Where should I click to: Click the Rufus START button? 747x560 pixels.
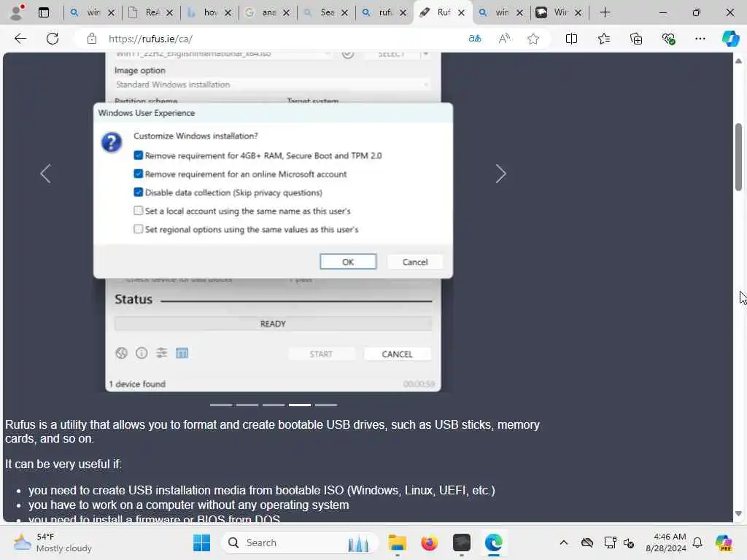[x=321, y=354]
